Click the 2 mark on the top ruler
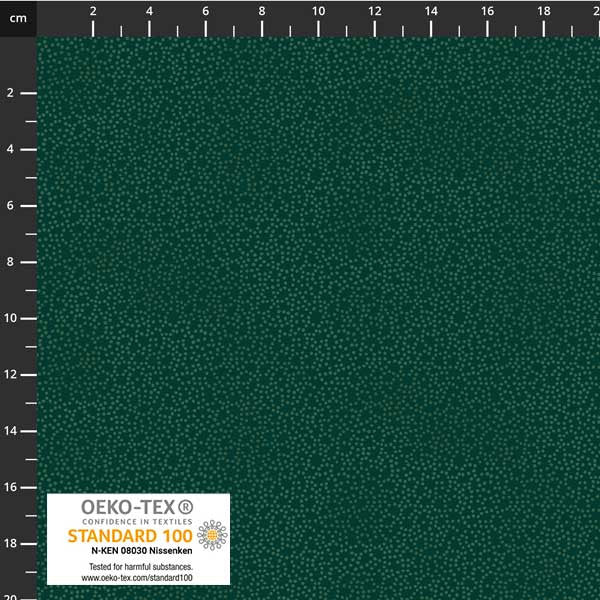The width and height of the screenshot is (600, 600). [x=93, y=11]
